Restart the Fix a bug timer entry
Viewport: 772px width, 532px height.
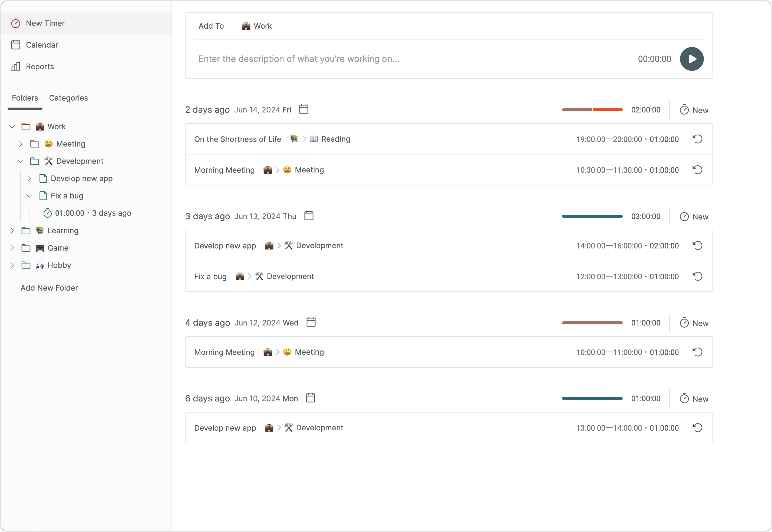697,276
